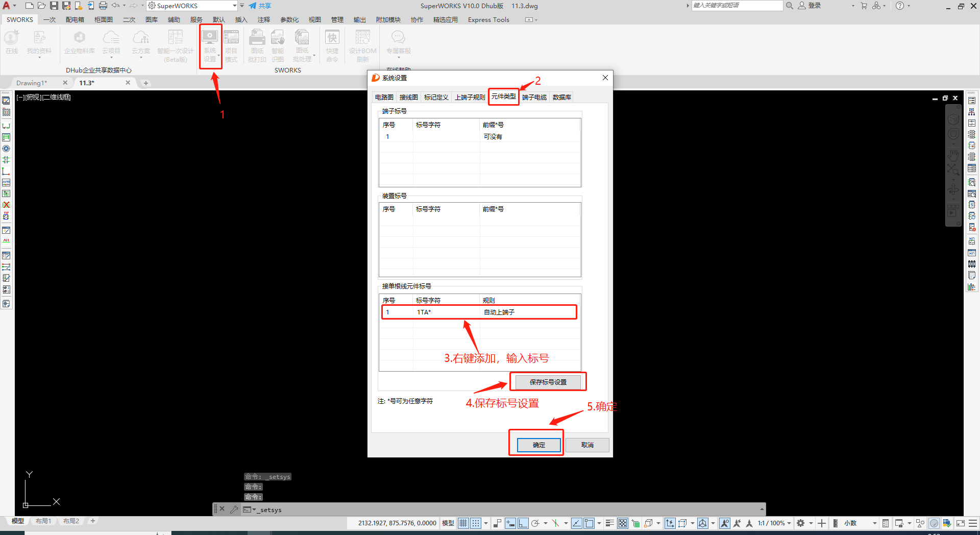This screenshot has width=980, height=535.
Task: Click the Save icon in quick access
Action: [54, 6]
